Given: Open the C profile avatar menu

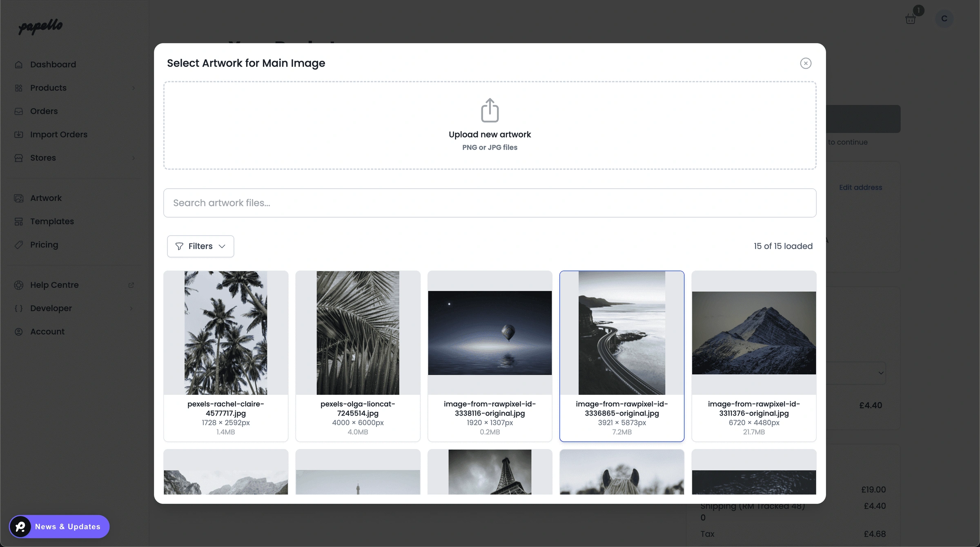Looking at the screenshot, I should tap(944, 18).
